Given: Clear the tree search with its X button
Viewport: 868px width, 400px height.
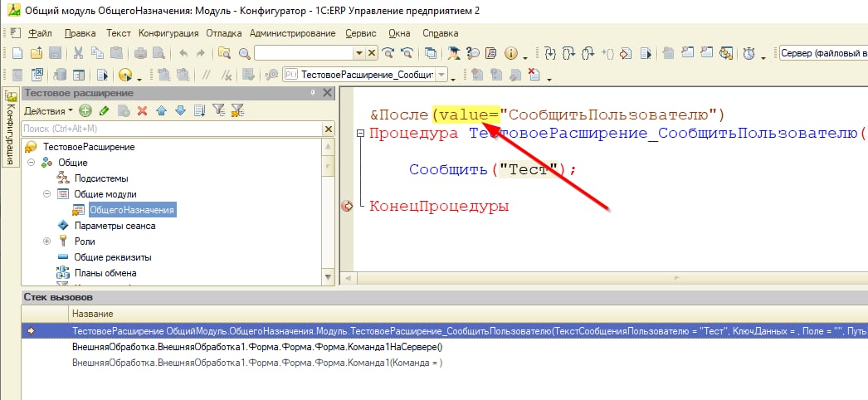Looking at the screenshot, I should point(329,129).
